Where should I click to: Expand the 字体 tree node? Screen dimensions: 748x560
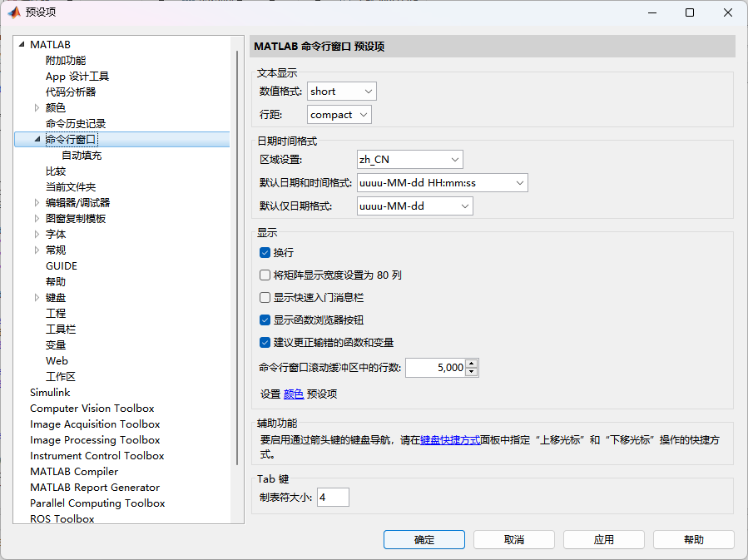point(37,234)
